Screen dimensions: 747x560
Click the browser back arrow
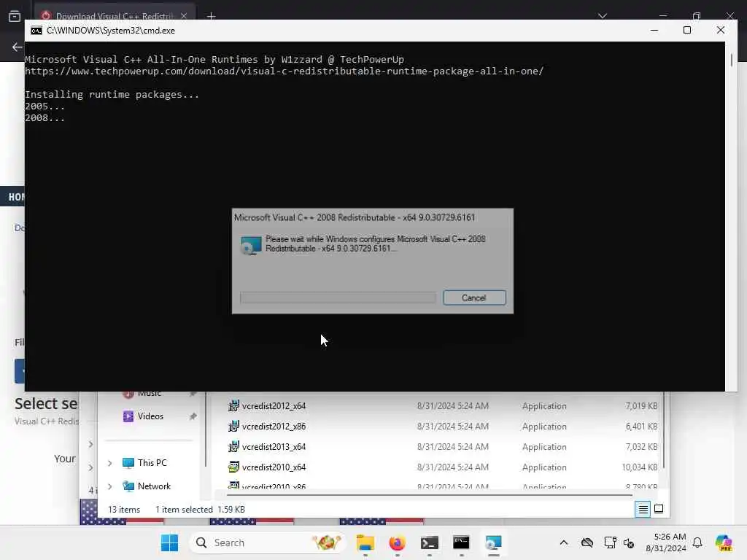[18, 47]
